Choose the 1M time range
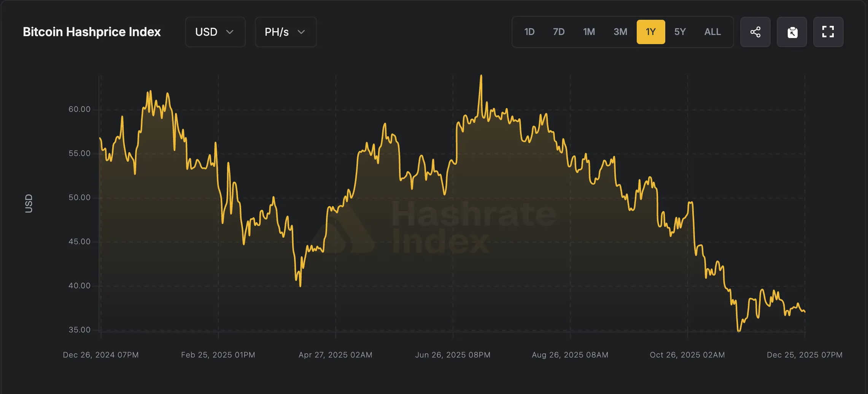Screen dimensions: 868x394 click(589, 32)
